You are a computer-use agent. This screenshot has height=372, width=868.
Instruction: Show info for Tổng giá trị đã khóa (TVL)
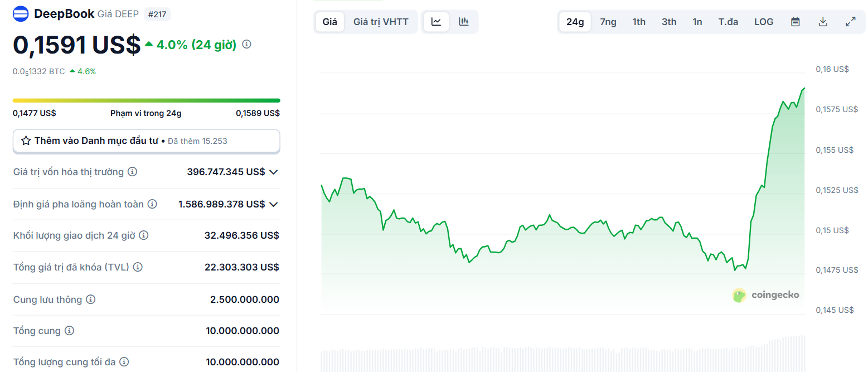pyautogui.click(x=138, y=267)
